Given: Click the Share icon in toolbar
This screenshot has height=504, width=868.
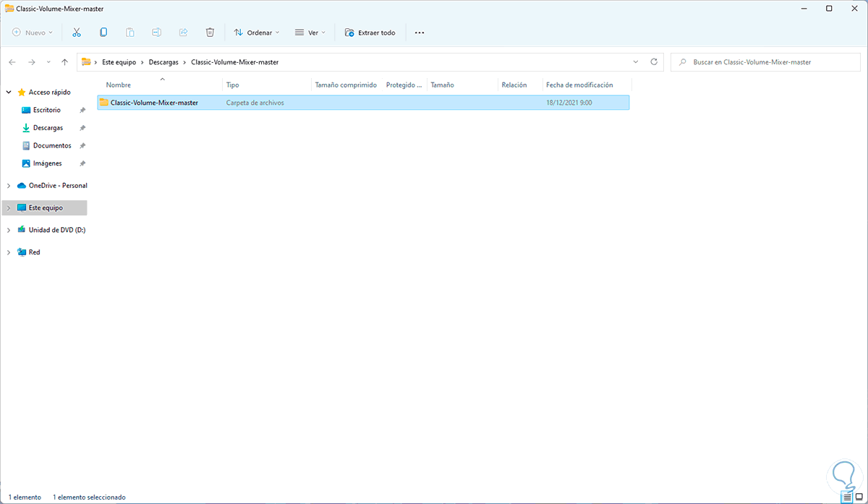Looking at the screenshot, I should 183,33.
